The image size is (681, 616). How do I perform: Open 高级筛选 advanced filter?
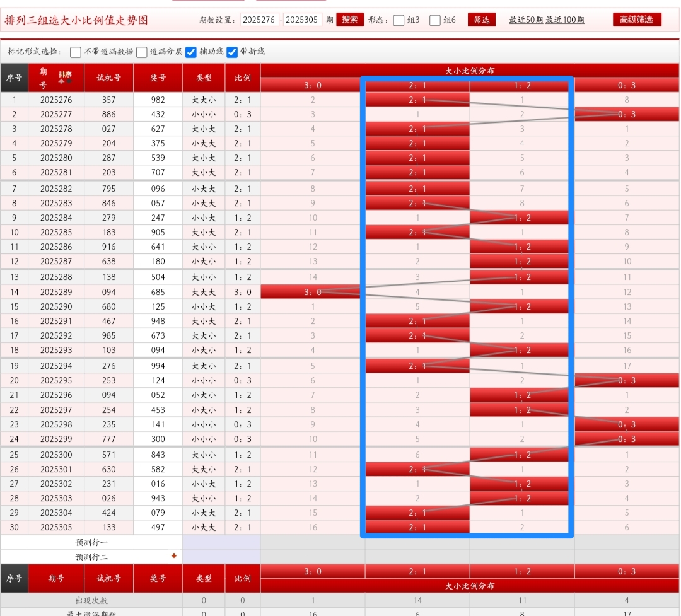(x=637, y=20)
